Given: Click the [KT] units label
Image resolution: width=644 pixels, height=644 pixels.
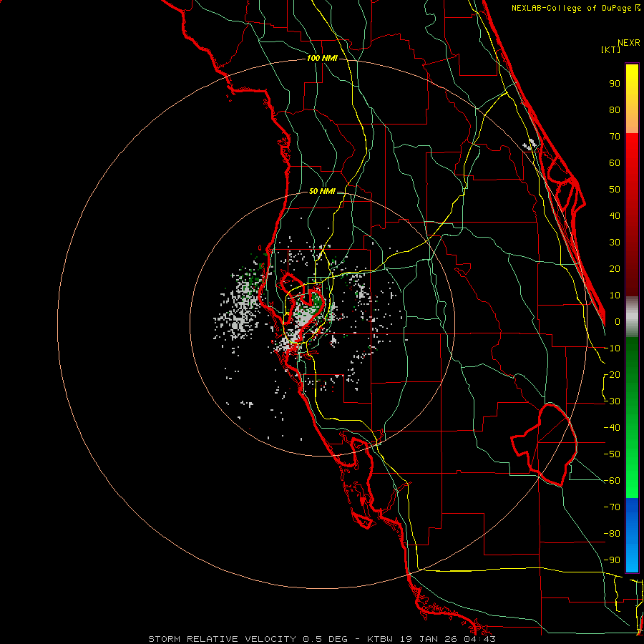Looking at the screenshot, I should pos(611,49).
